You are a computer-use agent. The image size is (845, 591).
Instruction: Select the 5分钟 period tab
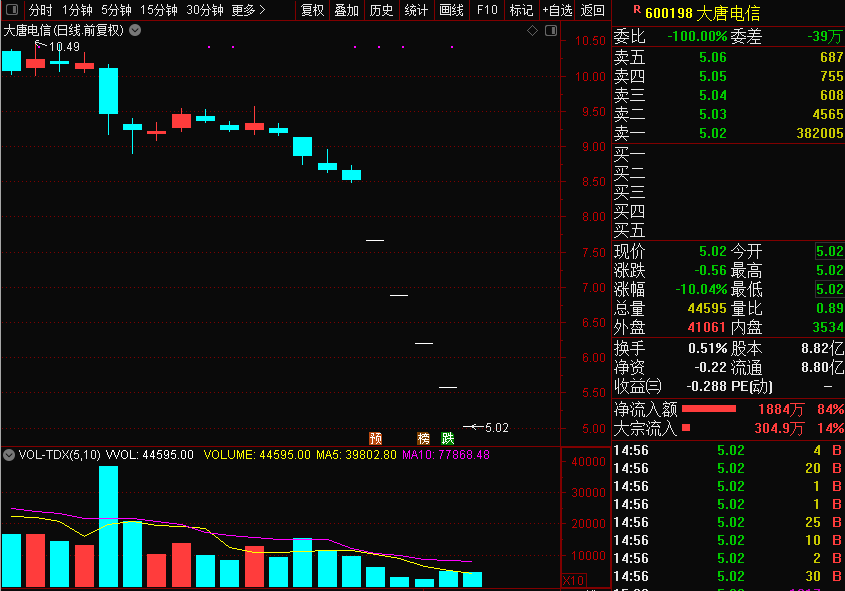tap(116, 10)
